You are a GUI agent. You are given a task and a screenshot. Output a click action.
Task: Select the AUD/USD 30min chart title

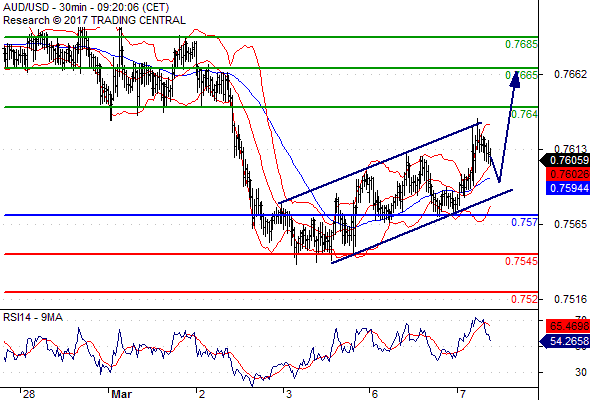pos(86,7)
